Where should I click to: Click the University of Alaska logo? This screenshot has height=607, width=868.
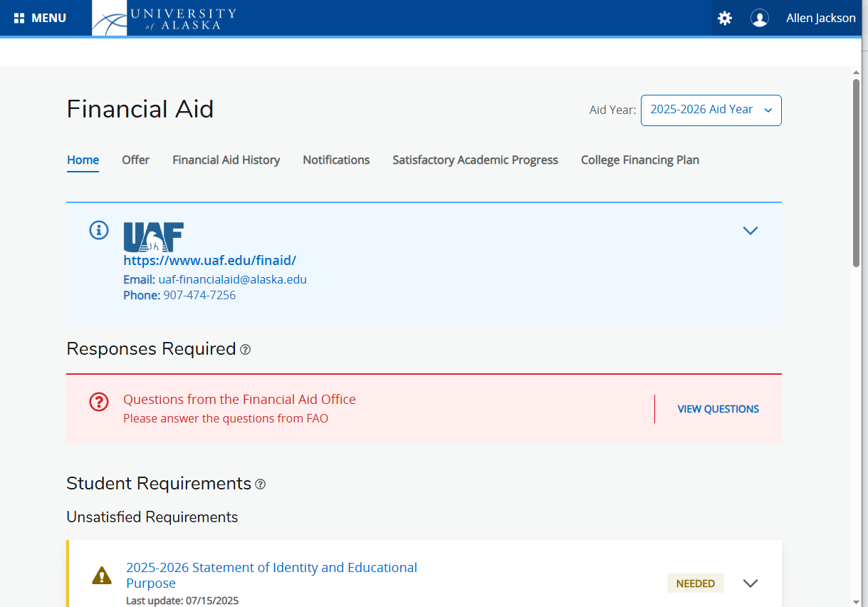[164, 18]
